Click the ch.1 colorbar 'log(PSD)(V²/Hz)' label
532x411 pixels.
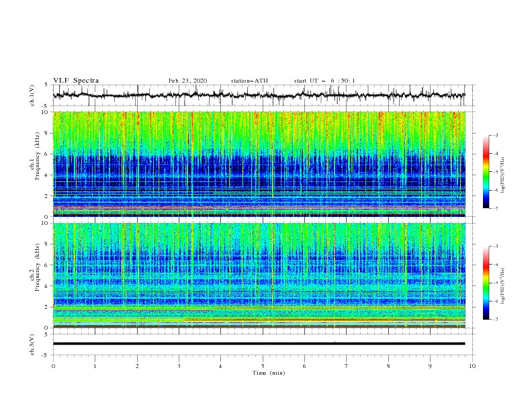pyautogui.click(x=504, y=175)
